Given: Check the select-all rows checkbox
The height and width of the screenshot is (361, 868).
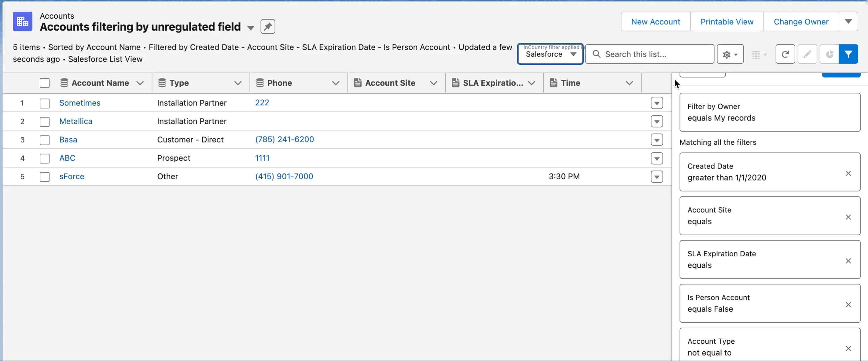Looking at the screenshot, I should point(45,83).
